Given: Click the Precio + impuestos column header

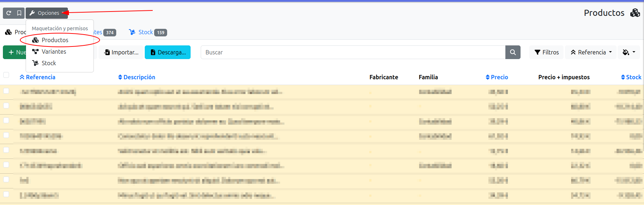Looking at the screenshot, I should [564, 77].
